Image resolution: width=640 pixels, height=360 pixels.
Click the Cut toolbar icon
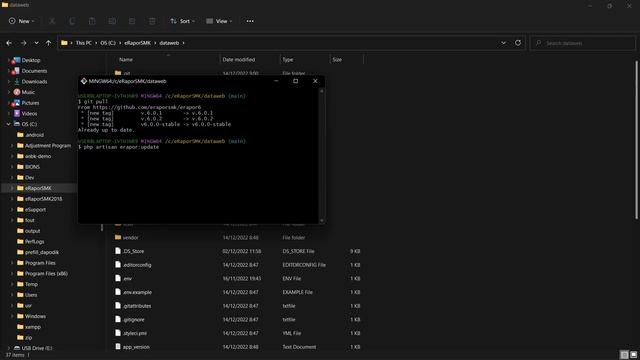click(52, 21)
